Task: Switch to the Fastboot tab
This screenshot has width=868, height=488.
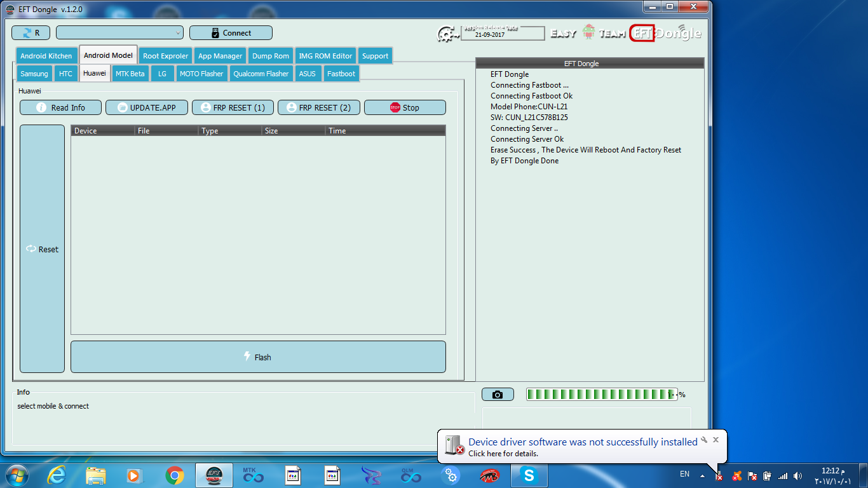Action: pos(341,74)
